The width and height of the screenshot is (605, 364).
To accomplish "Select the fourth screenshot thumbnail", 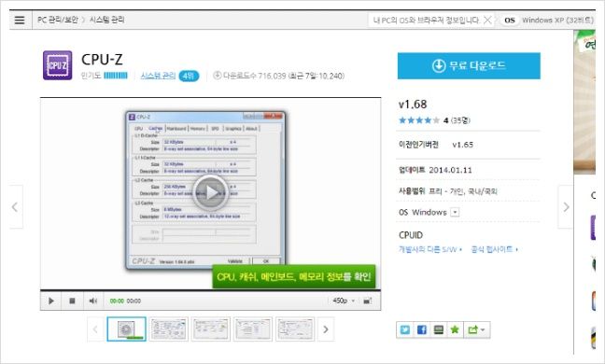I will tap(253, 329).
